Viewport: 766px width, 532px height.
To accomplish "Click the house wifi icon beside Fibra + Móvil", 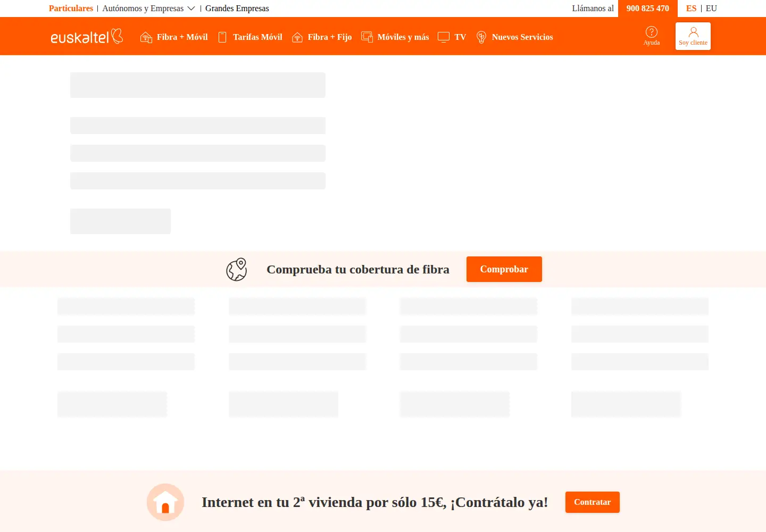I will pyautogui.click(x=146, y=37).
